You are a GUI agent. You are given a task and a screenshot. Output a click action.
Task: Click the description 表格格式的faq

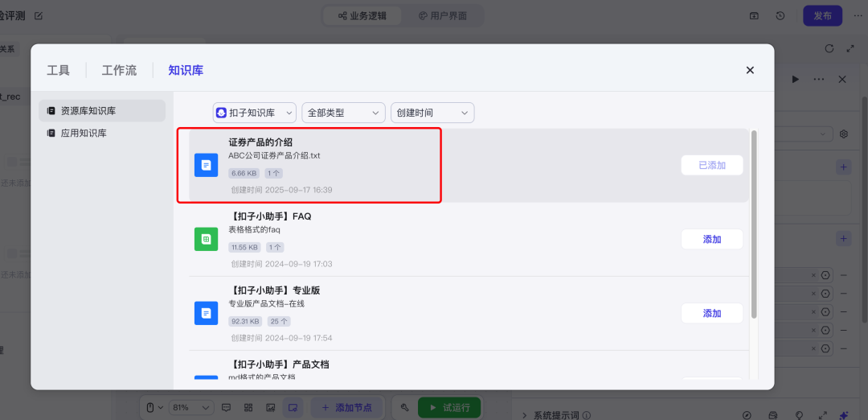click(255, 229)
